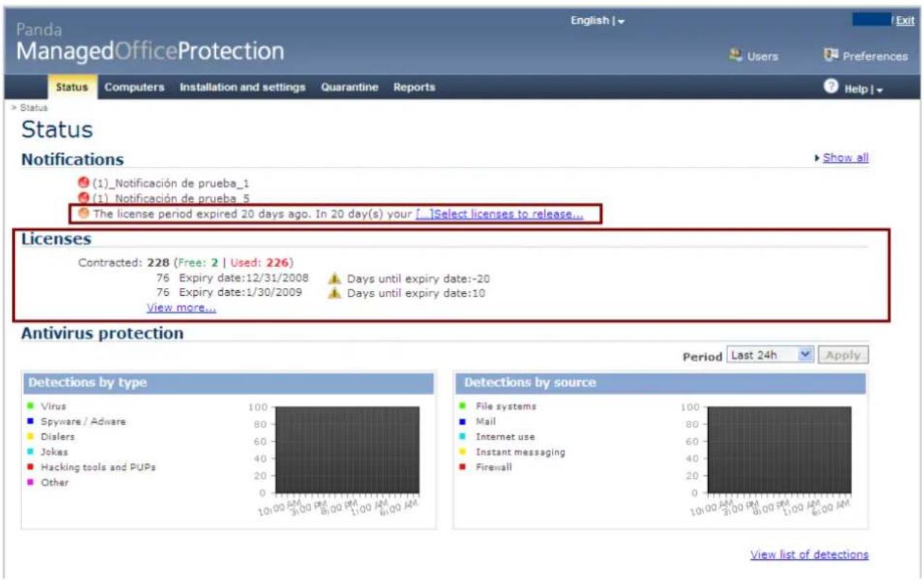
Task: Select the Internet use legend label
Action: click(x=505, y=437)
